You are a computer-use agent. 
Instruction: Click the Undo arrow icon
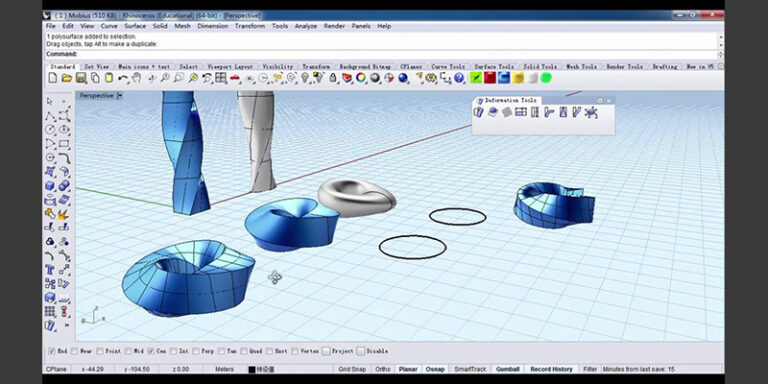pos(123,77)
